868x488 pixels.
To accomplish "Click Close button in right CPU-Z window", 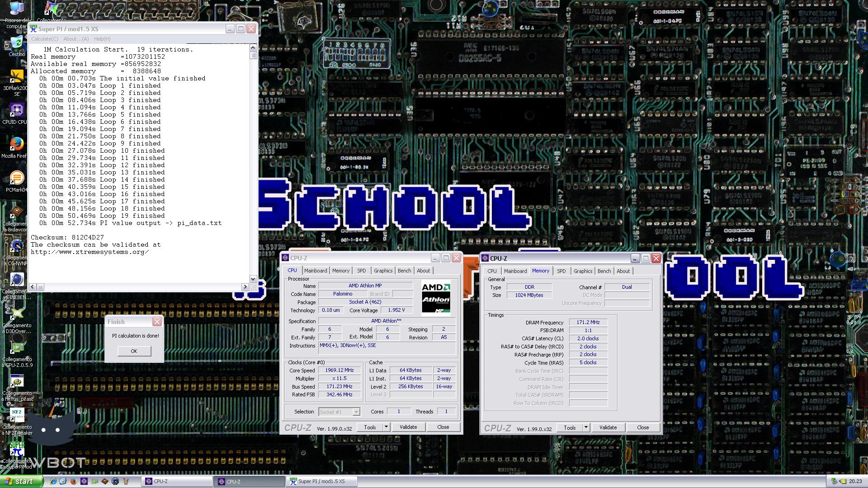I will [x=643, y=427].
